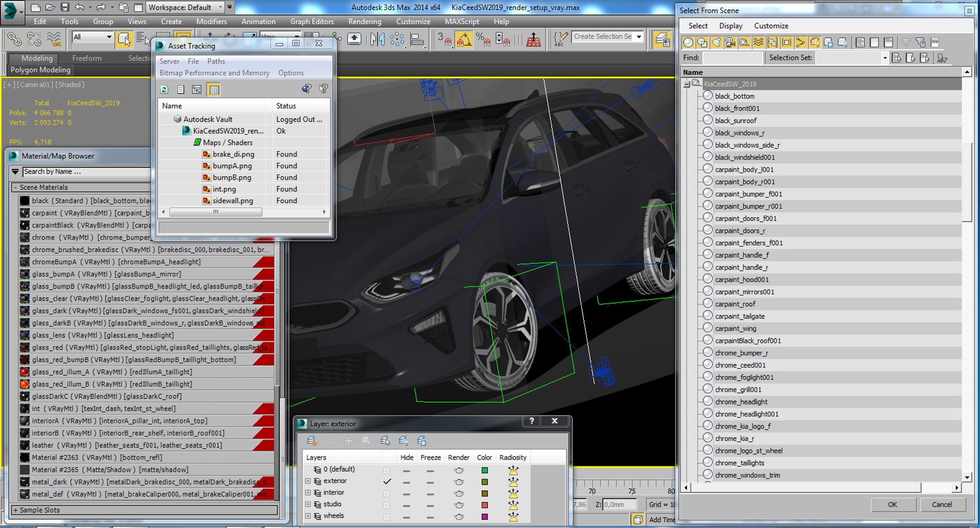The height and width of the screenshot is (528, 980).
Task: Click the Select and Link chain icon
Action: [15, 39]
